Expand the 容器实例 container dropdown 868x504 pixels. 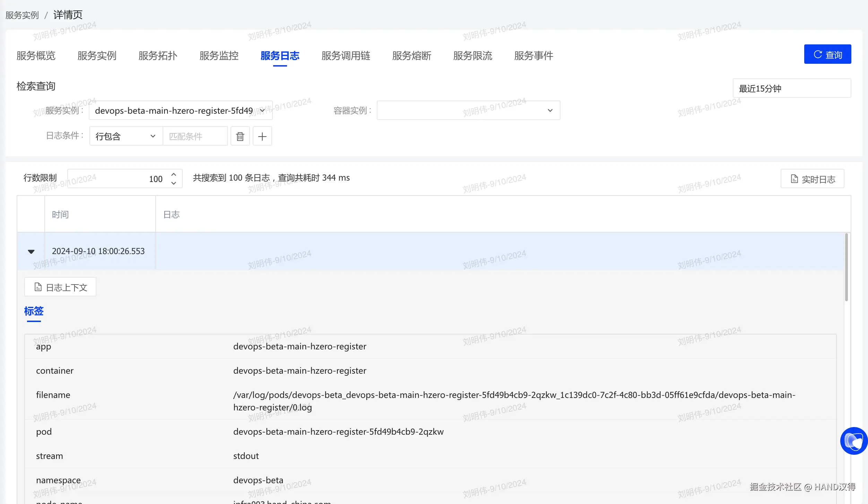point(468,111)
